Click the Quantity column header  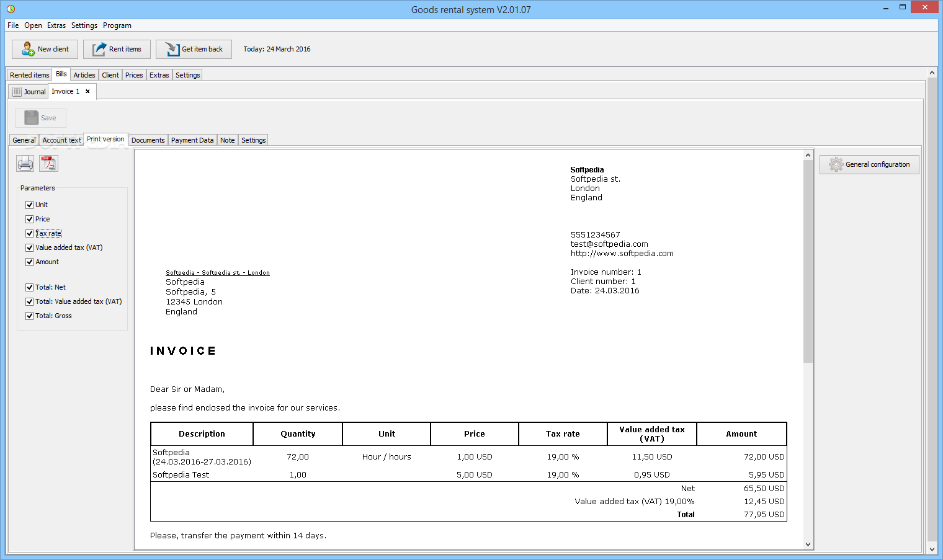coord(298,434)
